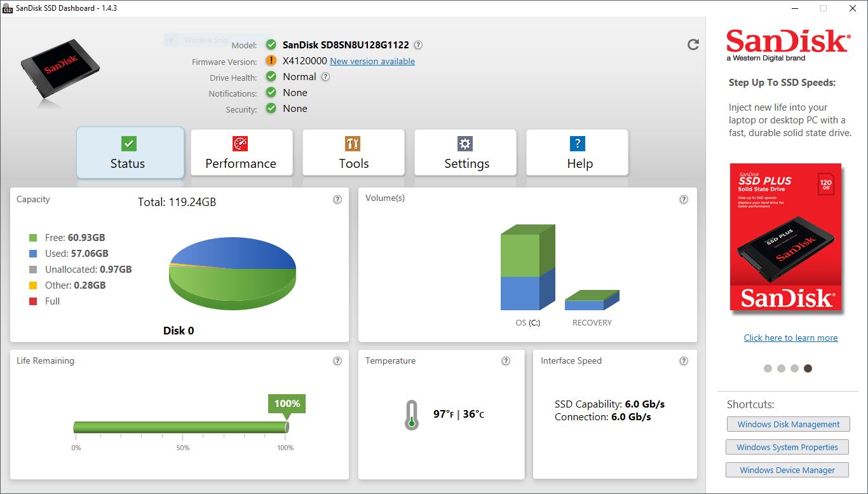The width and height of the screenshot is (868, 494).
Task: Click the green Free legend swatch
Action: [x=33, y=238]
